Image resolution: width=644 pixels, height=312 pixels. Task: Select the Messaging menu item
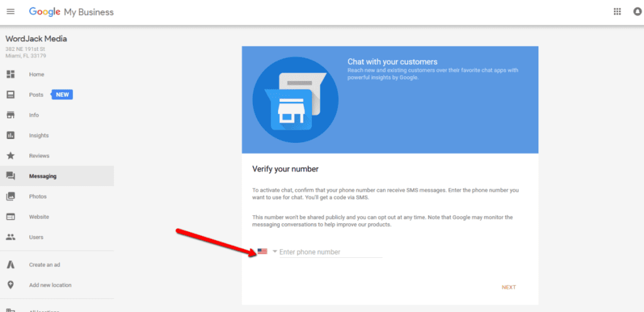(57, 176)
